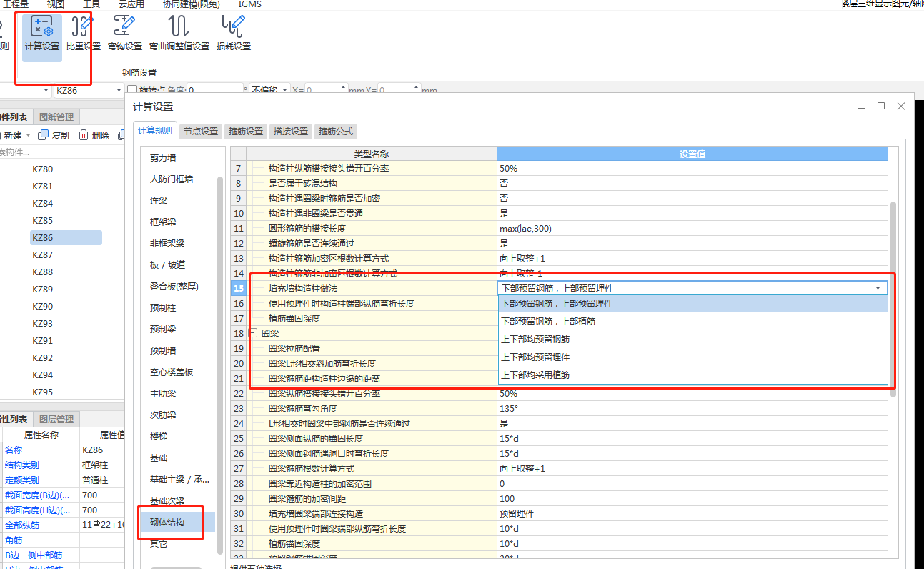Viewport: 924px width, 569px height.
Task: Click the 设置值 column header
Action: 692,154
